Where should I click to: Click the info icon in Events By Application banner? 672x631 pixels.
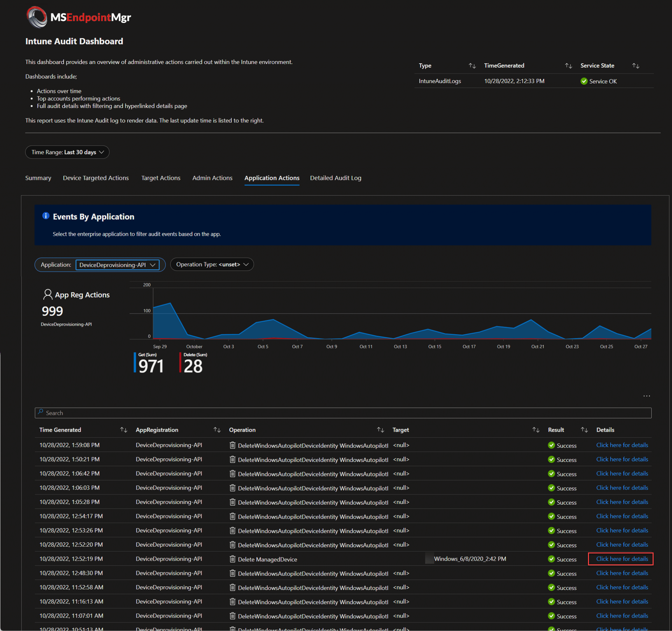[x=46, y=216]
